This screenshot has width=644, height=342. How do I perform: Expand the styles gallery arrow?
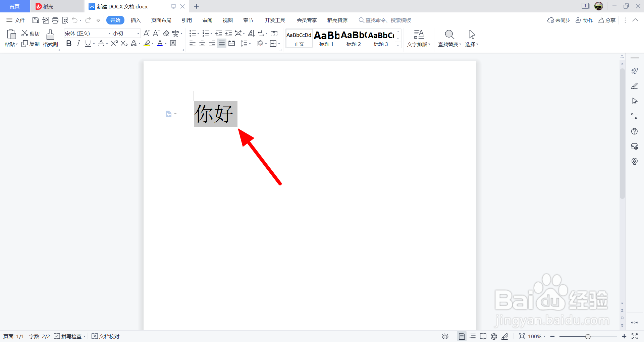point(398,45)
